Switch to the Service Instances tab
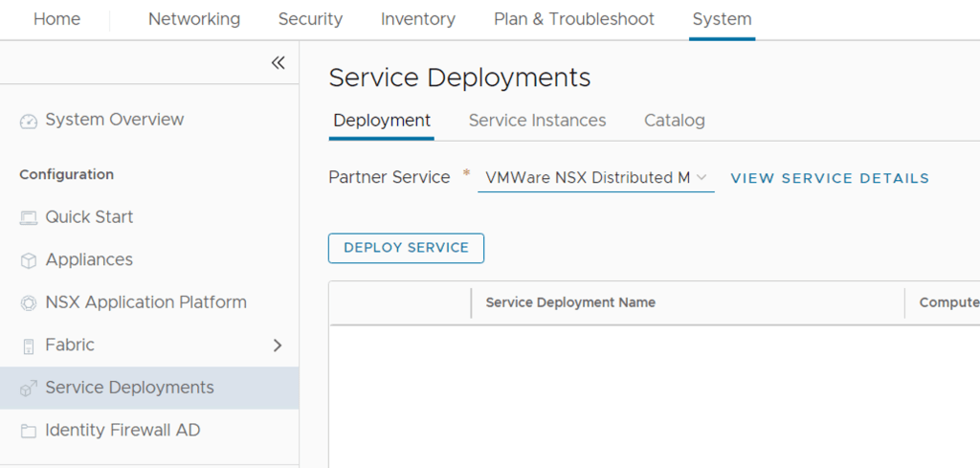The height and width of the screenshot is (468, 980). click(537, 121)
